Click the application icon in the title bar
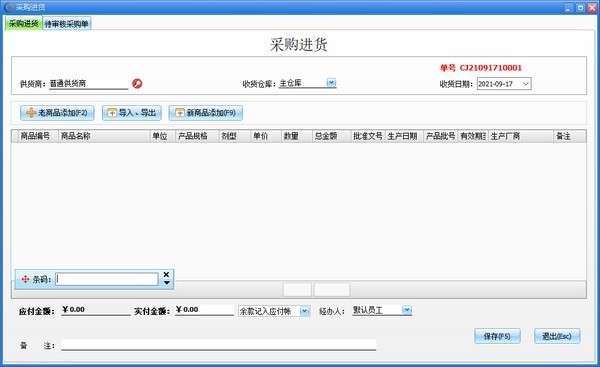 coord(9,7)
